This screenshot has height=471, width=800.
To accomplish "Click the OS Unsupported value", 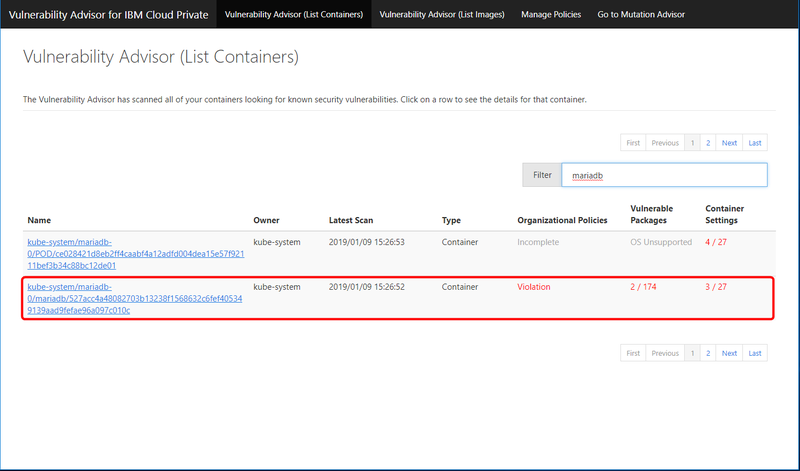I will click(x=661, y=242).
